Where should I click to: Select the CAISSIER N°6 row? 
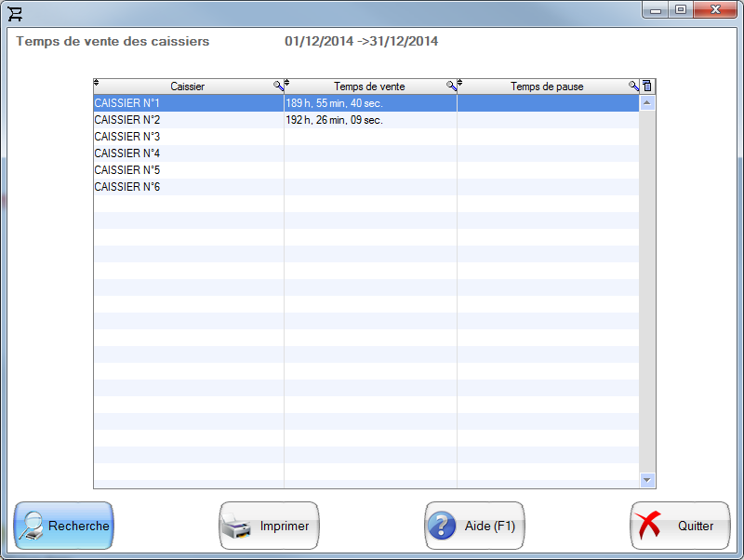click(186, 187)
